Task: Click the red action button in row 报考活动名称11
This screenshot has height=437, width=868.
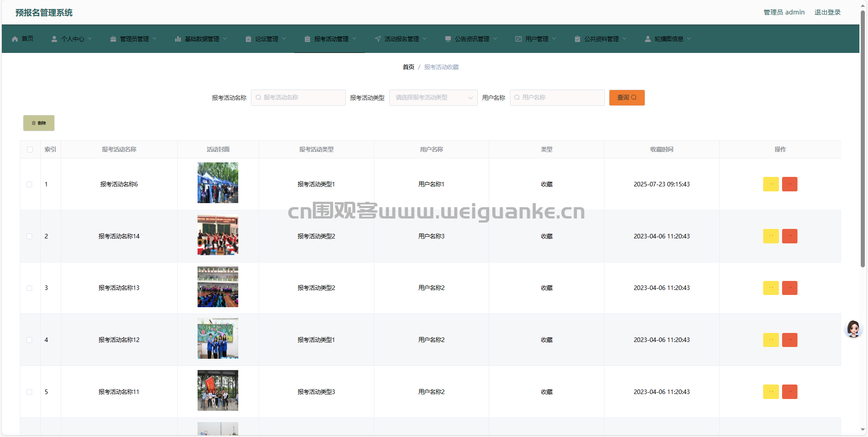Action: (x=790, y=392)
